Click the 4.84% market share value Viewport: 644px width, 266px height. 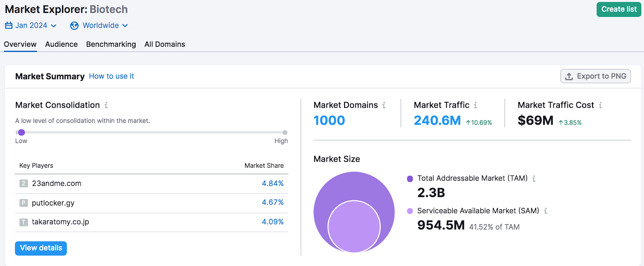[x=272, y=183]
